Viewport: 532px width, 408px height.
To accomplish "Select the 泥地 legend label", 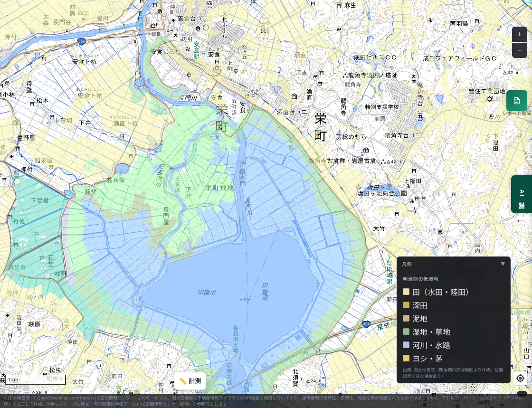I will [420, 318].
